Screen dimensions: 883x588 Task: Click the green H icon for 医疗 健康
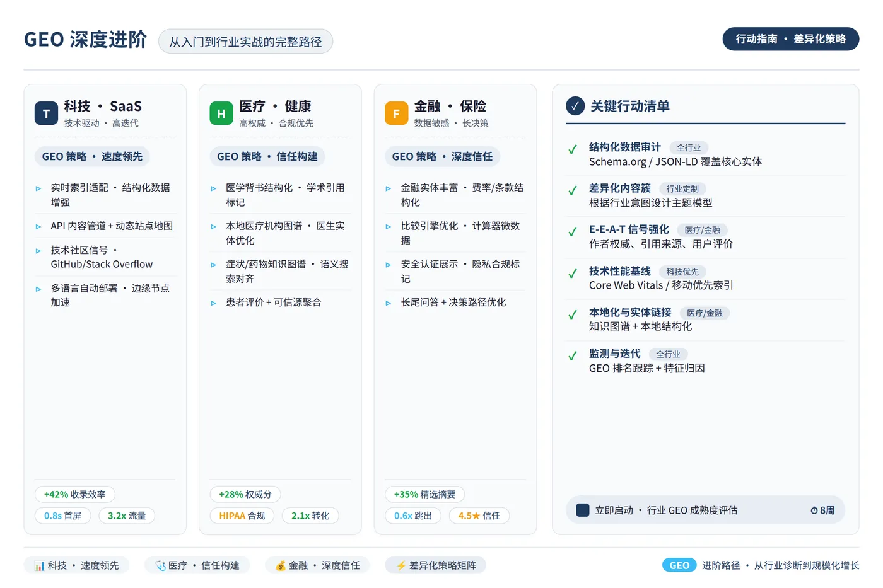pos(221,113)
